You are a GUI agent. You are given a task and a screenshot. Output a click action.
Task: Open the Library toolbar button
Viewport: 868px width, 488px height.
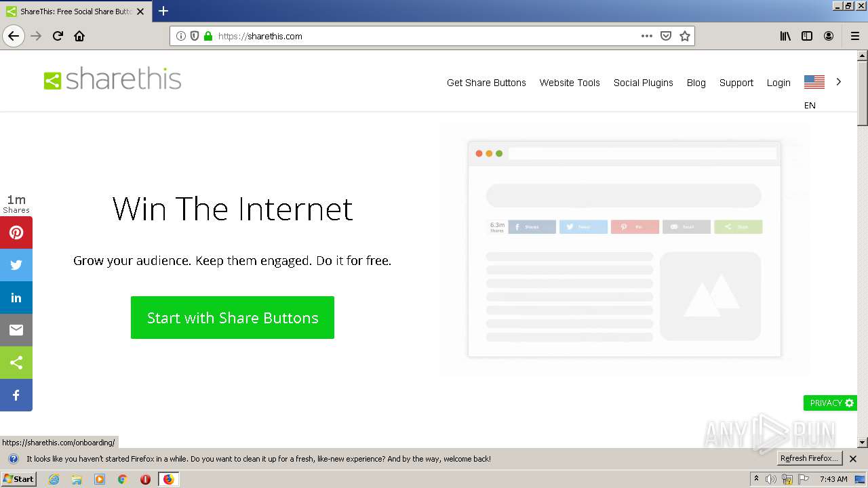tap(785, 36)
